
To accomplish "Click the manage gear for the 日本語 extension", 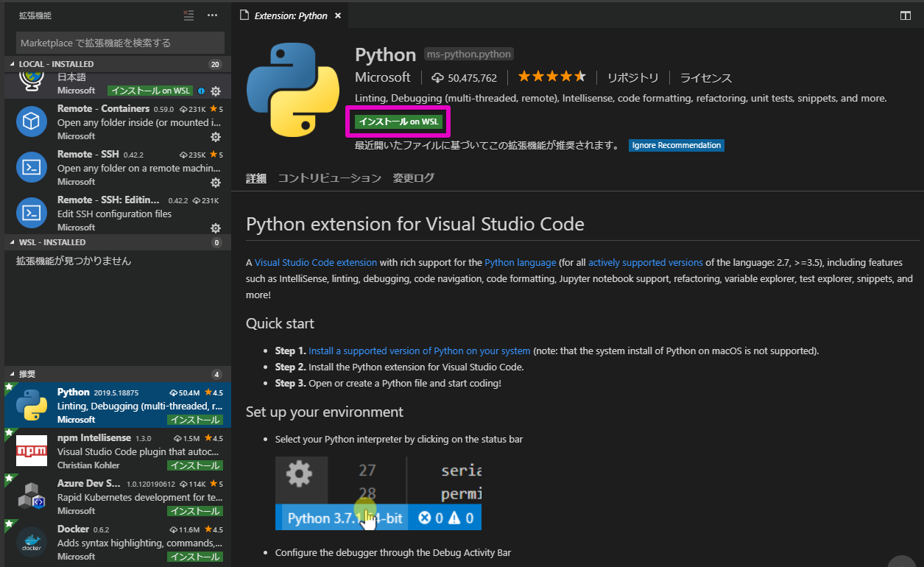I will click(215, 90).
